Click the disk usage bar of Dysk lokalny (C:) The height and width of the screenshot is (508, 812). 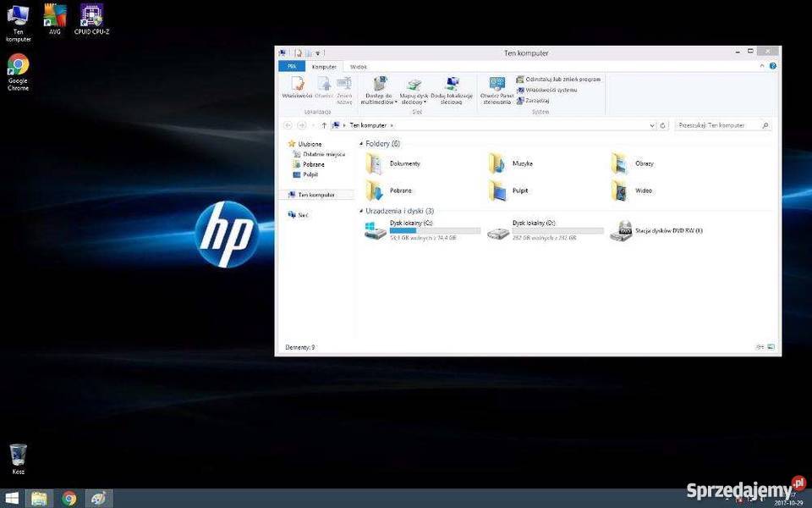436,230
